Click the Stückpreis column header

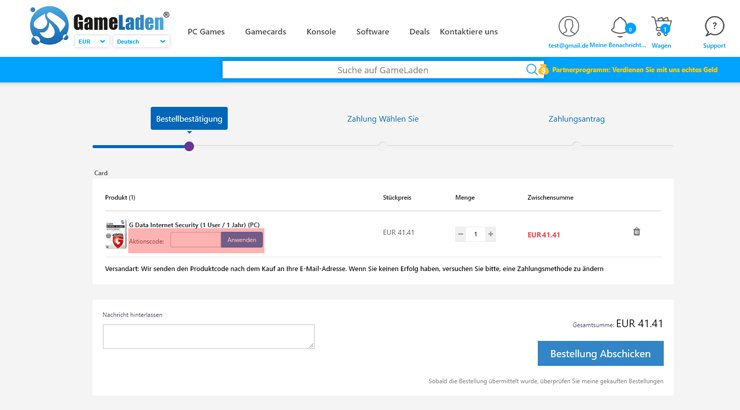[397, 198]
